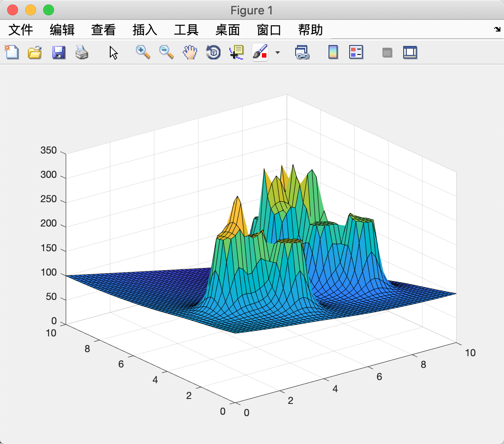The width and height of the screenshot is (504, 444).
Task: Toggle the Brush/Select Data tool
Action: click(x=260, y=52)
